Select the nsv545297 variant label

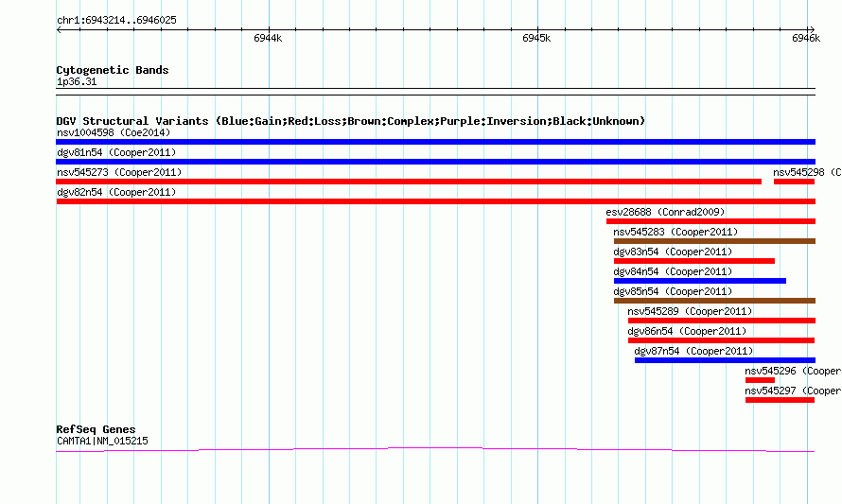click(x=793, y=391)
